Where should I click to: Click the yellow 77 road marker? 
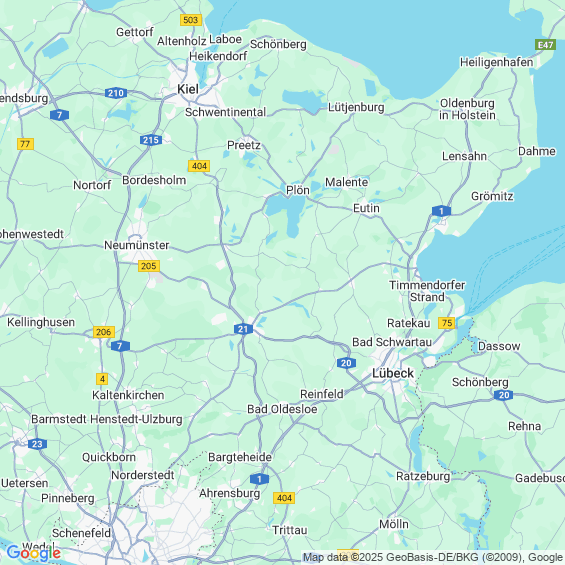pyautogui.click(x=25, y=144)
